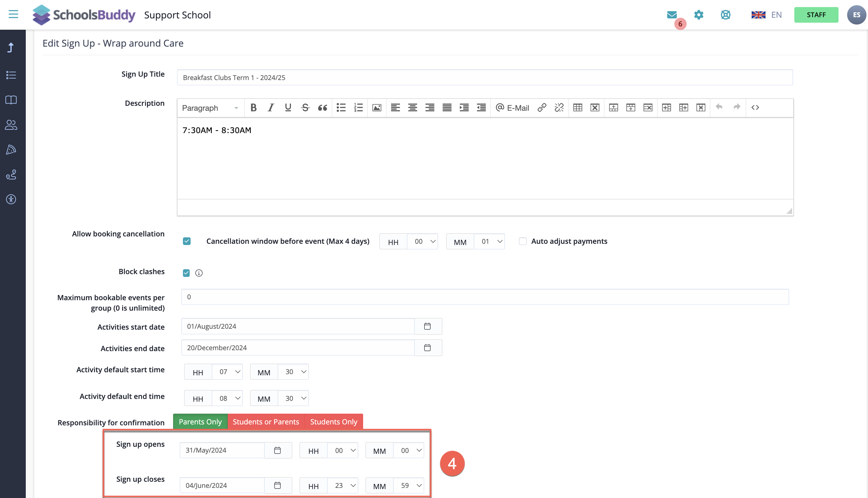Screen dimensions: 868x498
Task: Click the E-Mail toolbar button
Action: [x=512, y=108]
